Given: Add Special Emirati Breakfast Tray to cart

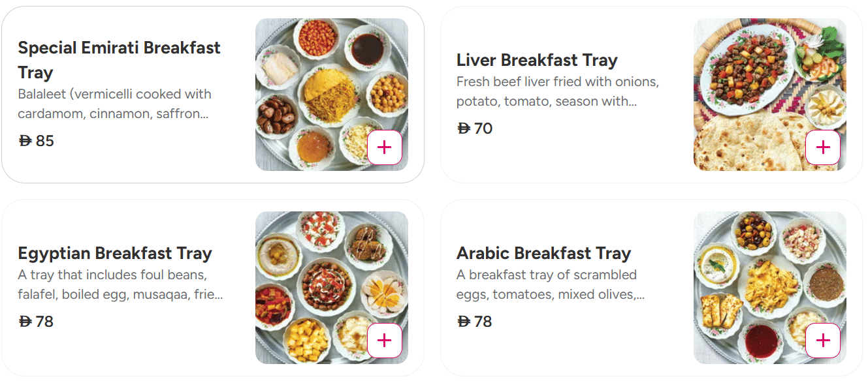Looking at the screenshot, I should click(x=385, y=147).
